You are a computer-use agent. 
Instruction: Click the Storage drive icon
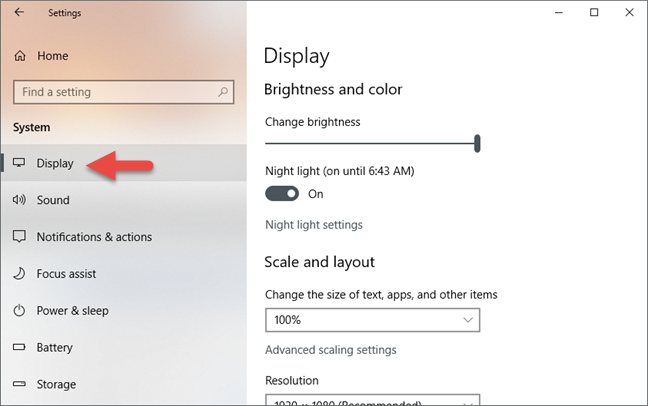(19, 384)
